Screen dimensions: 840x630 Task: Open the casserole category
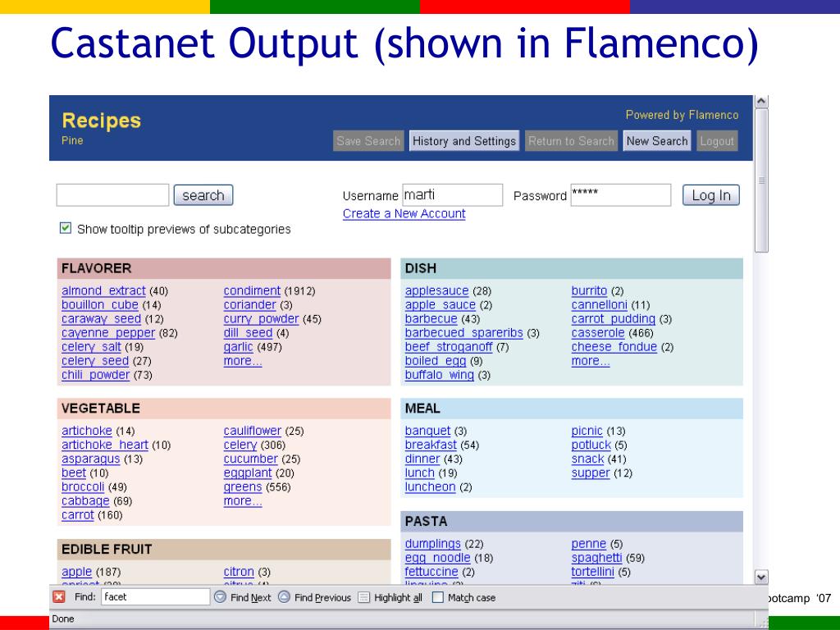(598, 333)
